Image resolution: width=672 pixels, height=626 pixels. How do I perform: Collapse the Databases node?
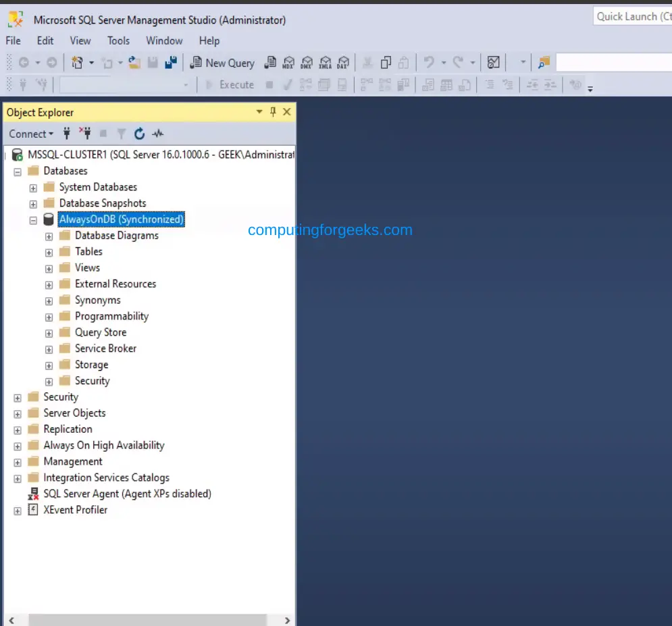pos(18,172)
